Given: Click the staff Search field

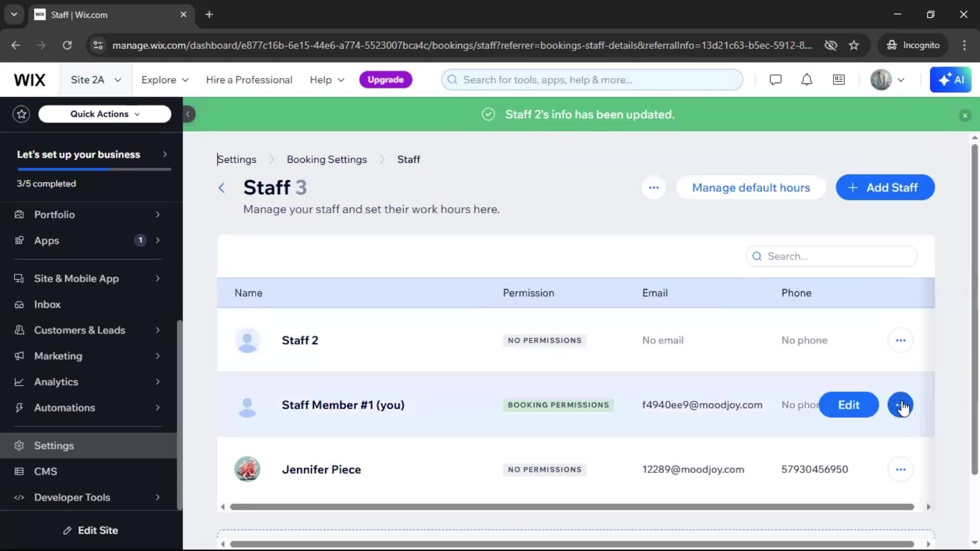Looking at the screenshot, I should (x=831, y=256).
